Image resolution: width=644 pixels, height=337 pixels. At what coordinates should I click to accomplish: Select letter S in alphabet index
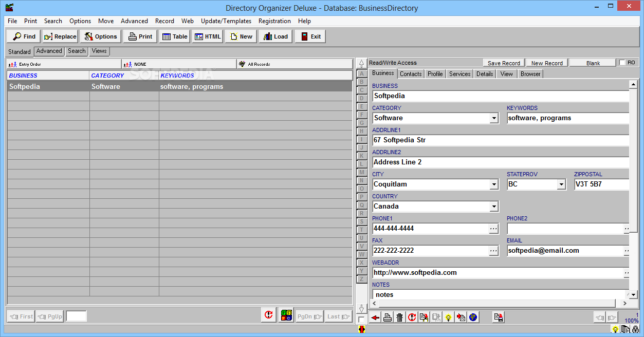361,221
